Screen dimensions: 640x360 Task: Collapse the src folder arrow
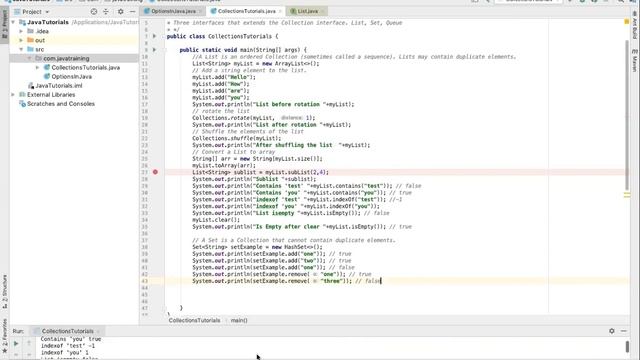click(x=21, y=49)
